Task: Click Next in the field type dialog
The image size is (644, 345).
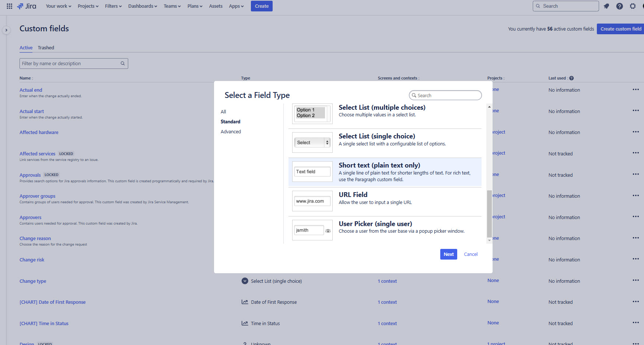Action: (x=448, y=254)
